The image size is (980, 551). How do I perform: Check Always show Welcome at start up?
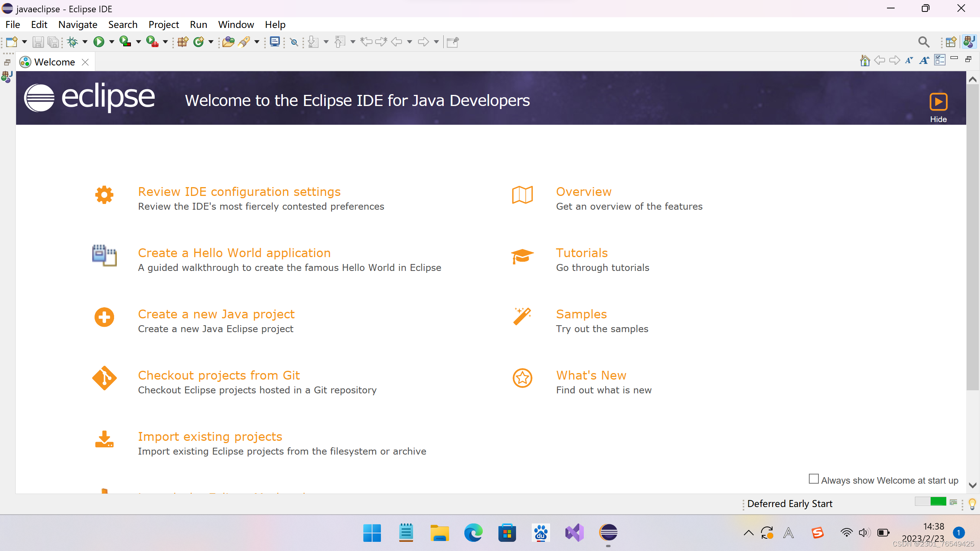coord(814,479)
